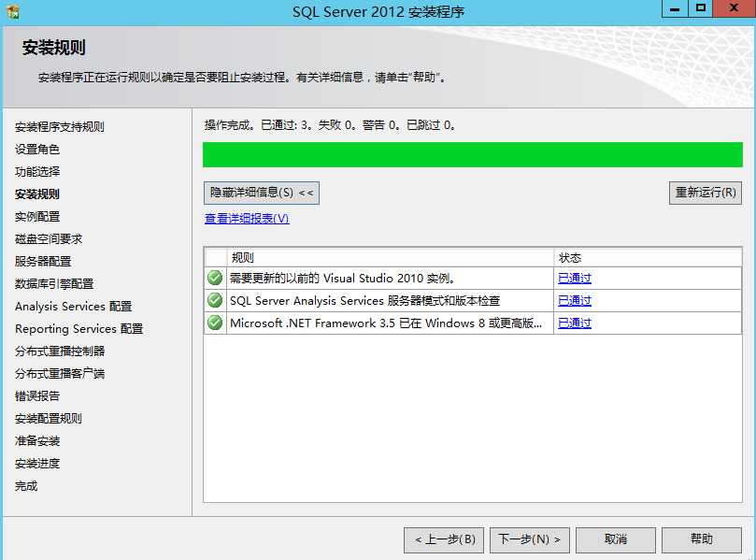This screenshot has height=560, width=756.
Task: Close the SQL Server 2012 setup window
Action: coord(734,8)
